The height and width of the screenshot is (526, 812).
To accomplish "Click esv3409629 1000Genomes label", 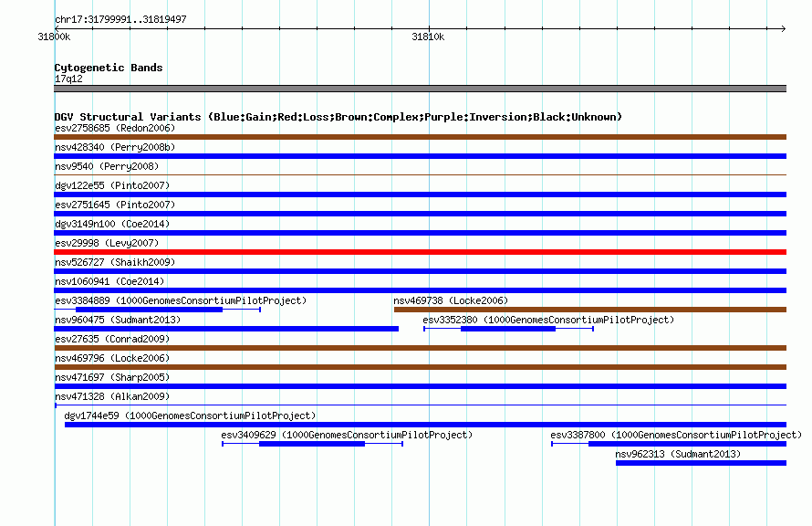I will [x=347, y=435].
